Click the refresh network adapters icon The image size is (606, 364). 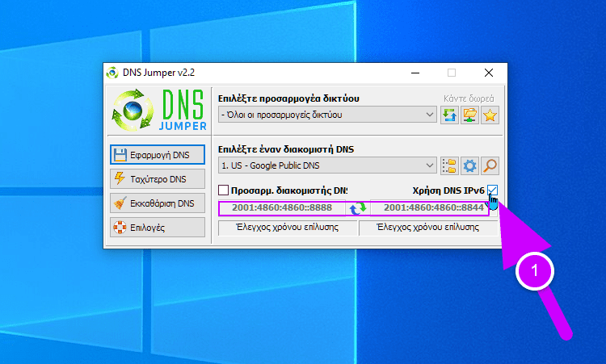[449, 115]
